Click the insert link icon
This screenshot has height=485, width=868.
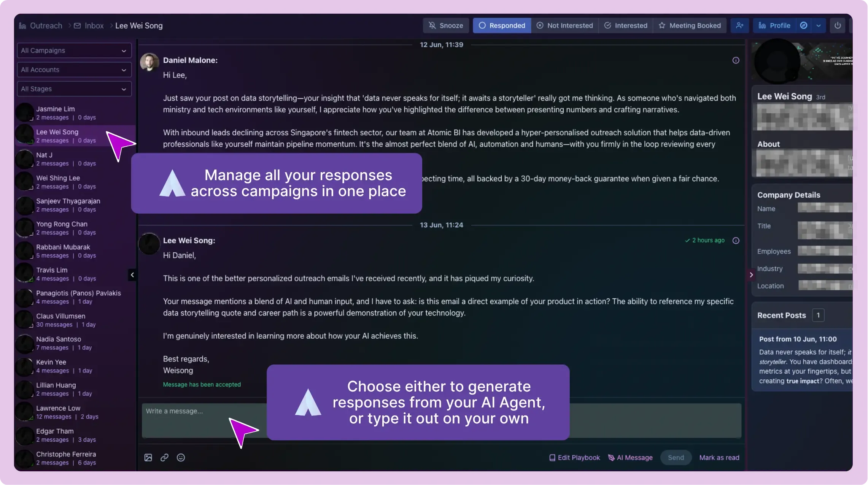[164, 458]
